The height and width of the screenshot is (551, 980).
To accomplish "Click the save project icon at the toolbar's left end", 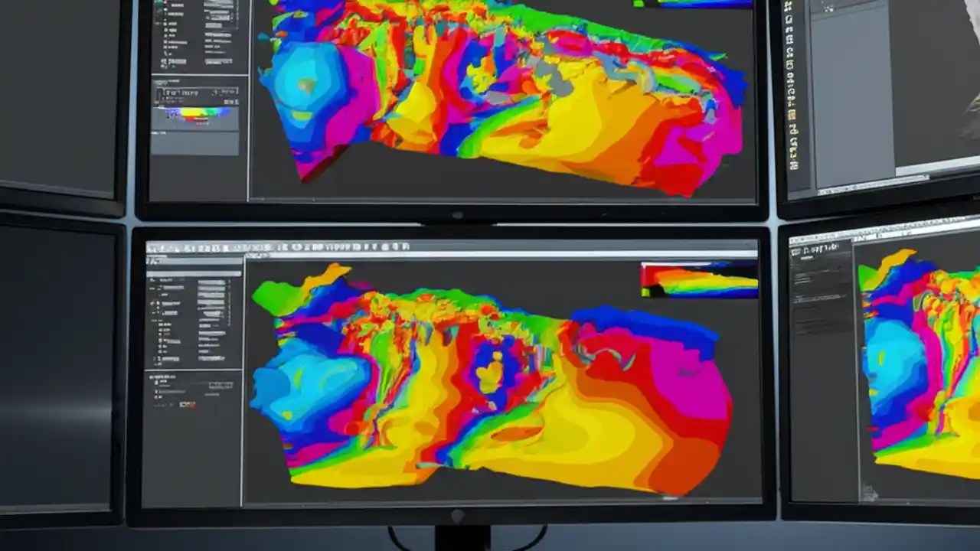I will pyautogui.click(x=153, y=246).
